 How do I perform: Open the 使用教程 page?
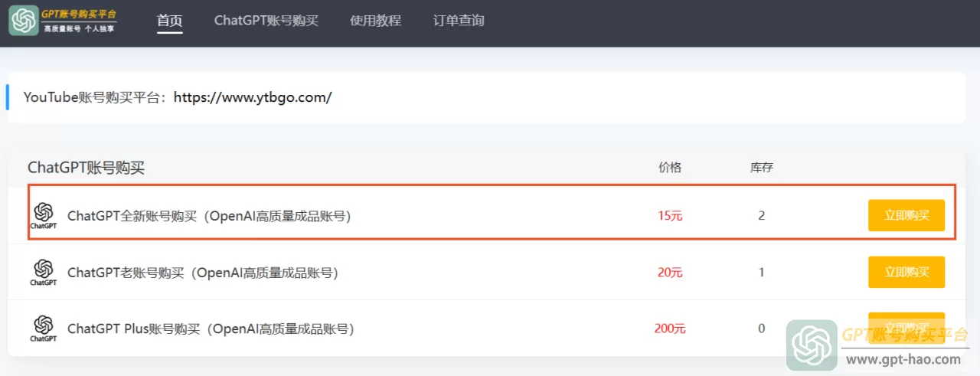click(x=375, y=21)
